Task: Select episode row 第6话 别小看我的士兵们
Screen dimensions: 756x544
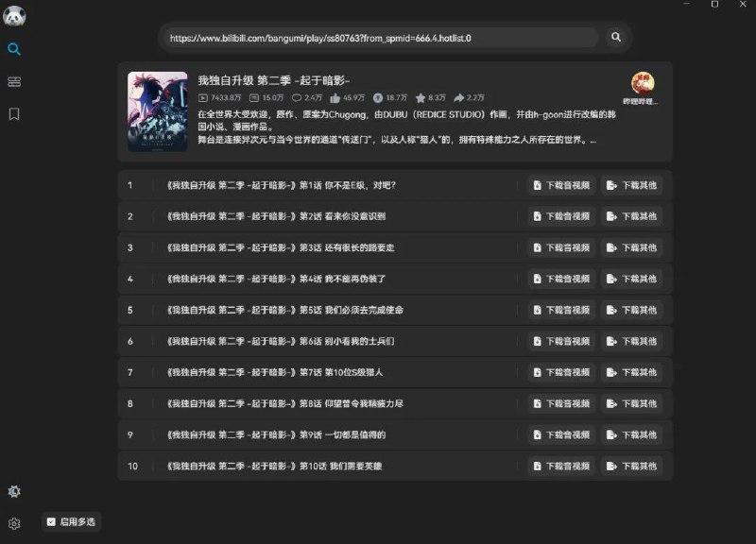Action: pos(395,341)
